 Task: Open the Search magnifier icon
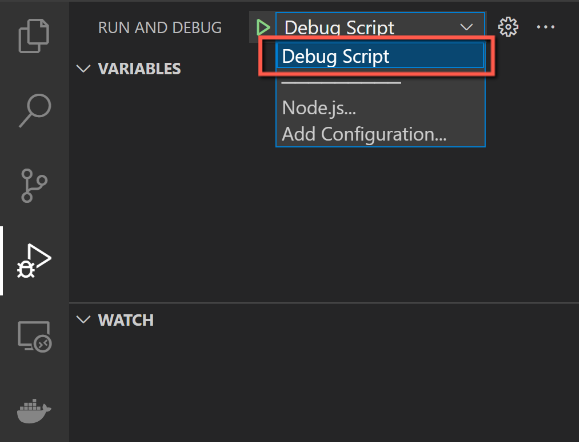(35, 110)
